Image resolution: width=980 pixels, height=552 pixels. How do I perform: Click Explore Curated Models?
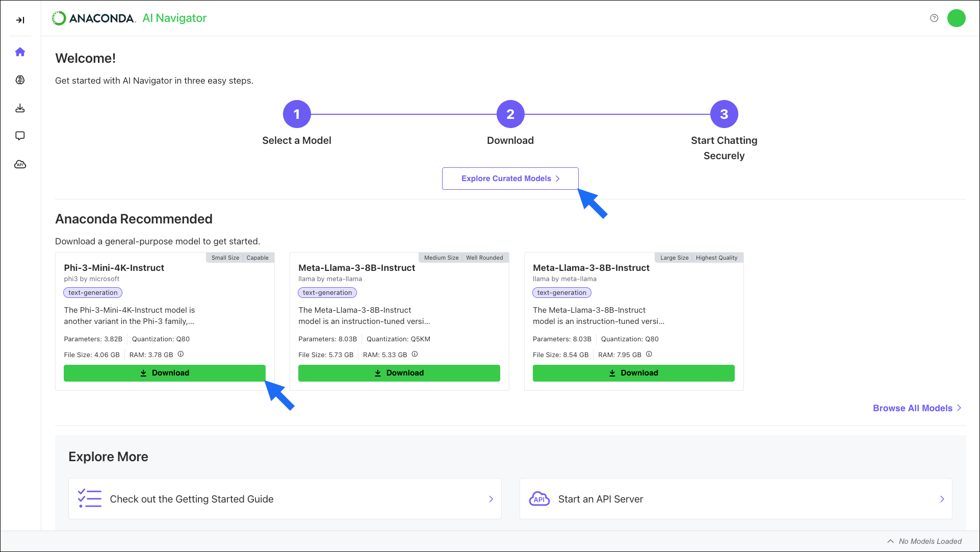[510, 178]
